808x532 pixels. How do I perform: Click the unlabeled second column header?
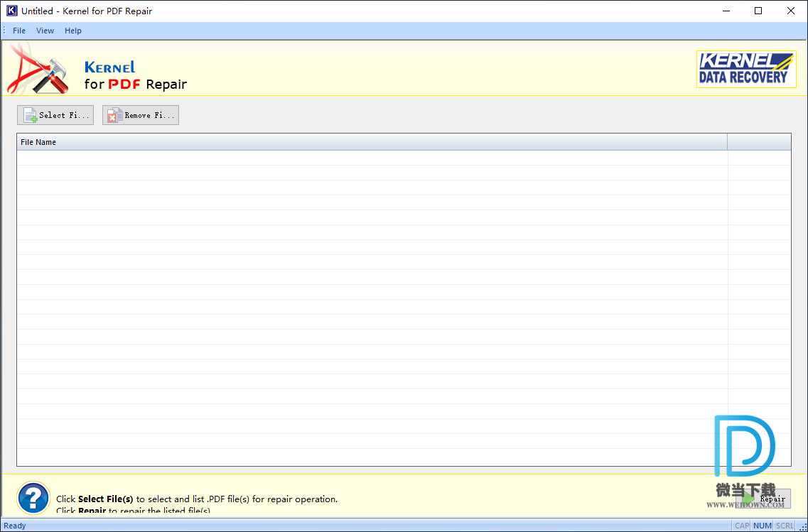760,142
